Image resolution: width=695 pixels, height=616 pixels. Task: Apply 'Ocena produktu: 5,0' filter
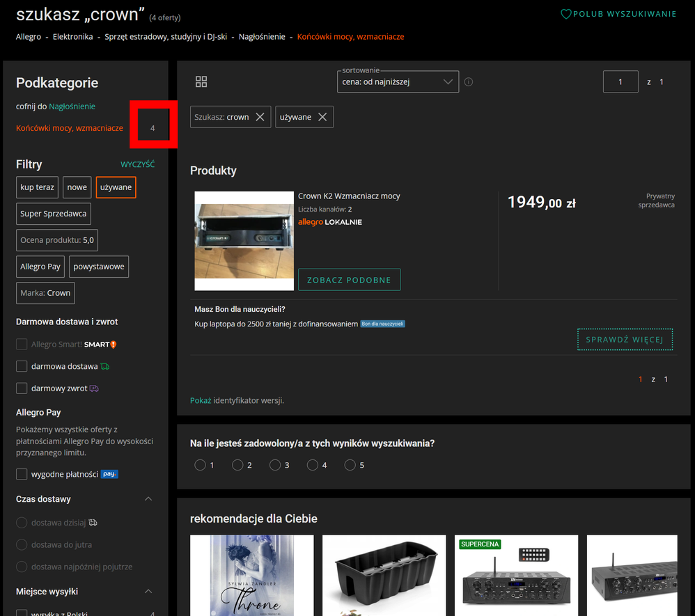point(57,240)
